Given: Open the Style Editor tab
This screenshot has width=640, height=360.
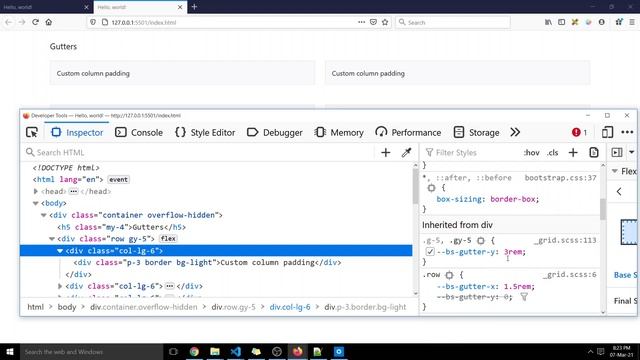Looking at the screenshot, I should pyautogui.click(x=205, y=132).
